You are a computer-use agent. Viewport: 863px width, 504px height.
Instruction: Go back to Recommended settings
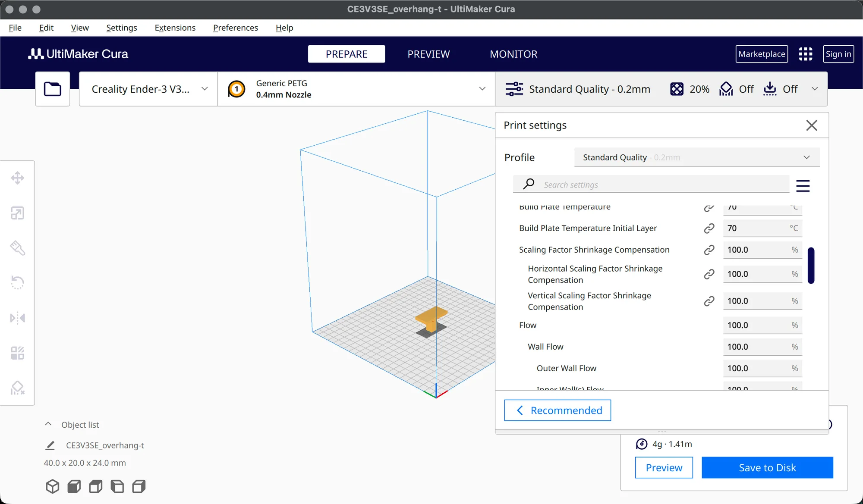[x=557, y=410]
